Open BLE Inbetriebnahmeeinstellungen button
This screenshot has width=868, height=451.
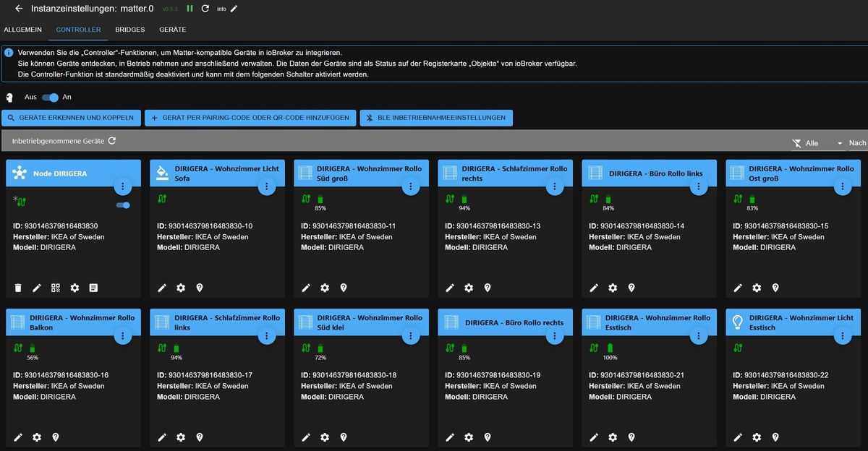point(436,118)
